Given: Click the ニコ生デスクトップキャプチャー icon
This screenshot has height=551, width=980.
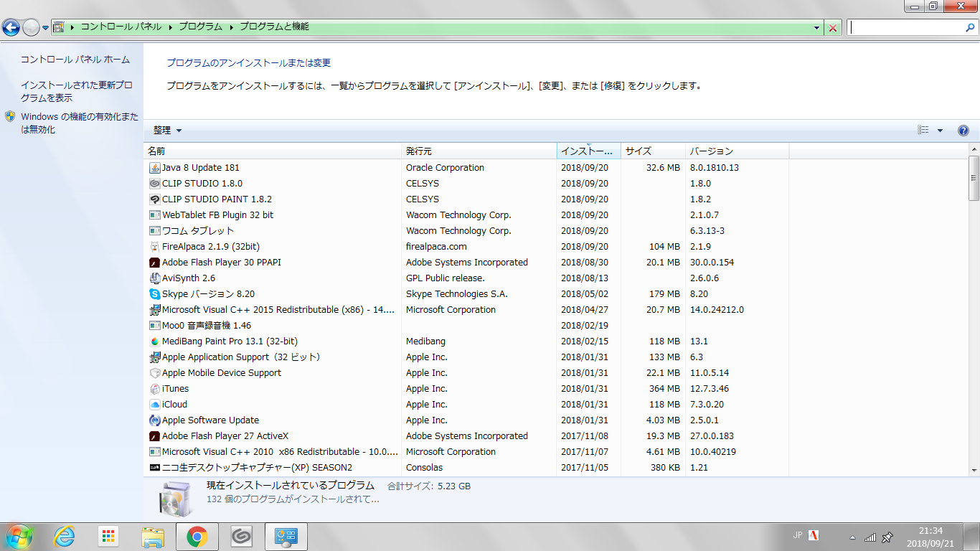Looking at the screenshot, I should coord(154,468).
